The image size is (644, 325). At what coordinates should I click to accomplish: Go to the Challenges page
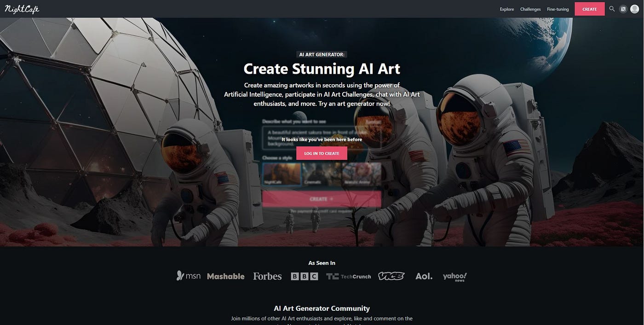coord(530,9)
